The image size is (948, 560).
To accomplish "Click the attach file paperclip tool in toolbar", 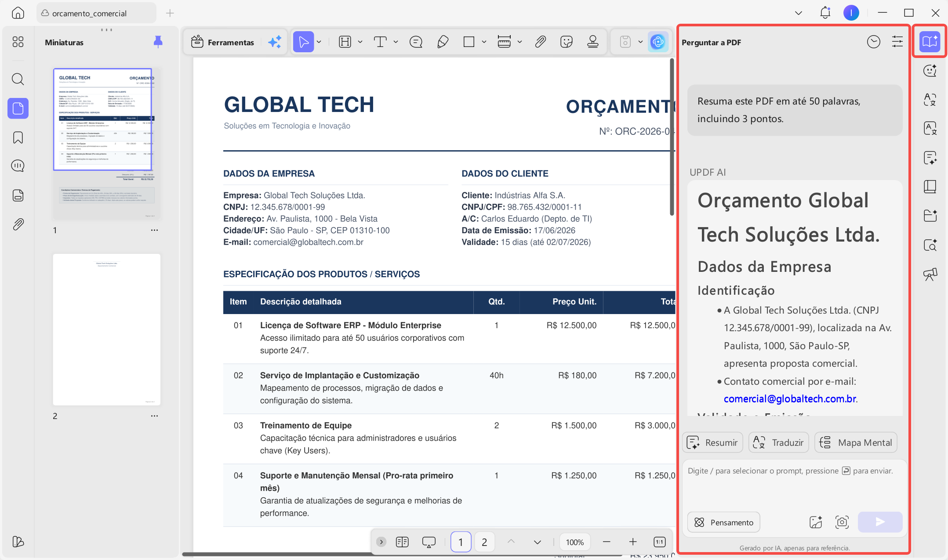I will (x=540, y=42).
